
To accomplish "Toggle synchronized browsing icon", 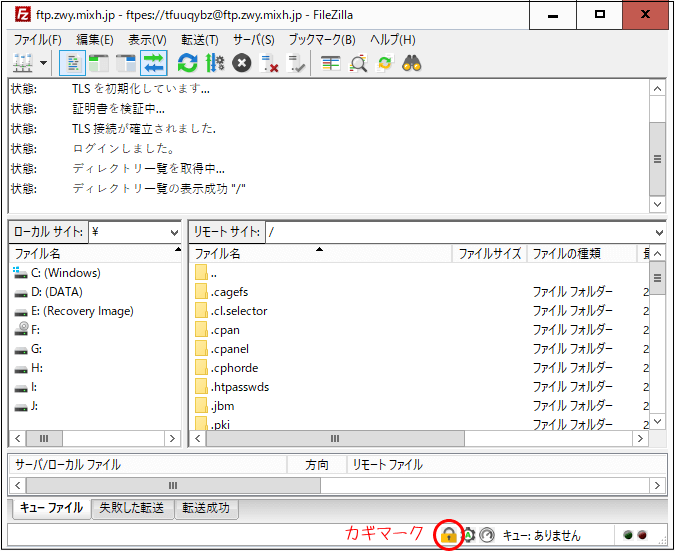I will pos(384,64).
